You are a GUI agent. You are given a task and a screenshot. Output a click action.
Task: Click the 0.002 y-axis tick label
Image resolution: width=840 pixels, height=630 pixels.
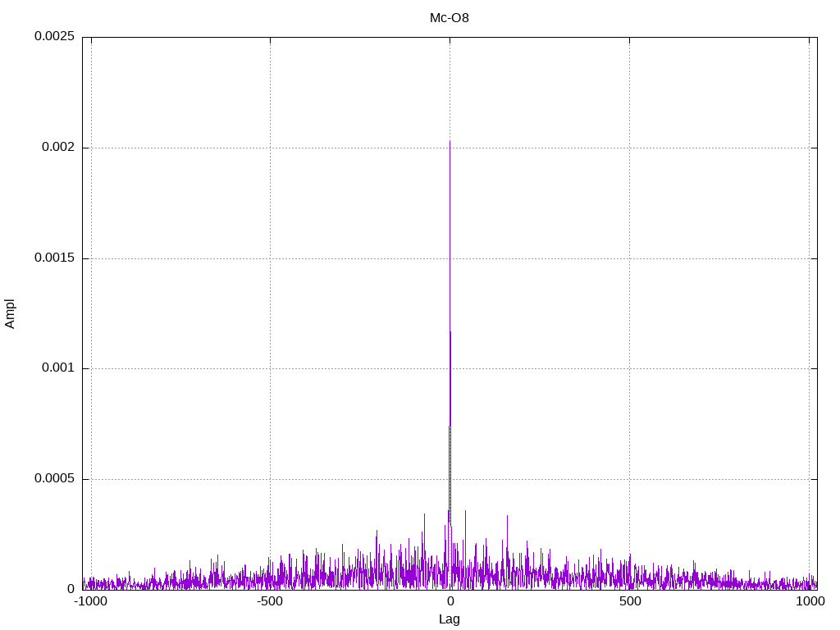click(57, 148)
